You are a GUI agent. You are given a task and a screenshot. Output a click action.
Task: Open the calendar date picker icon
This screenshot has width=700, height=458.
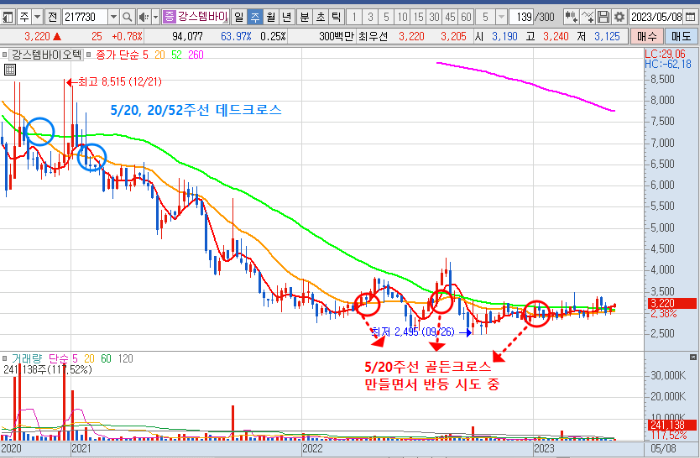(690, 17)
